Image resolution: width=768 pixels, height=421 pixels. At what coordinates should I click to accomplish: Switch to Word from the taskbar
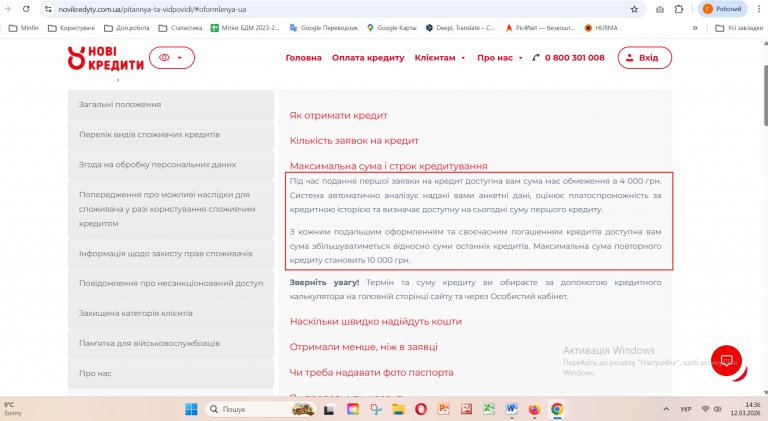(x=511, y=409)
